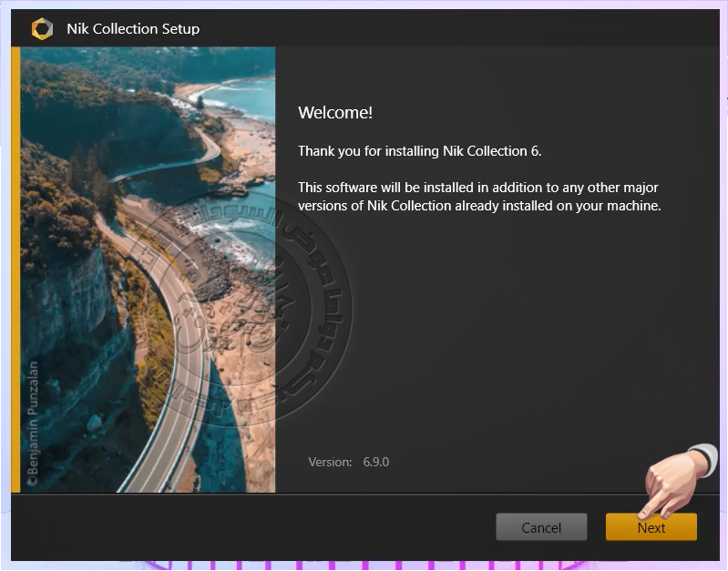Click the Nik Collection hexagon logo icon

click(42, 29)
